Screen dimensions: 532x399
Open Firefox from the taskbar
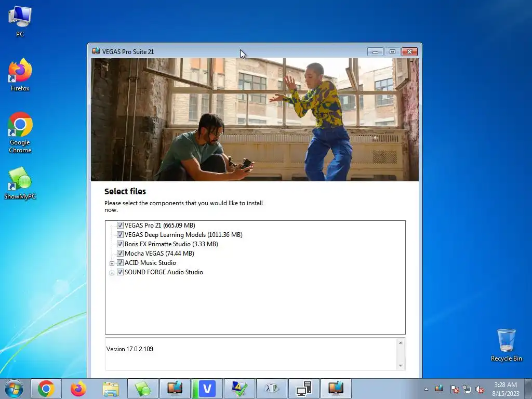click(x=78, y=389)
